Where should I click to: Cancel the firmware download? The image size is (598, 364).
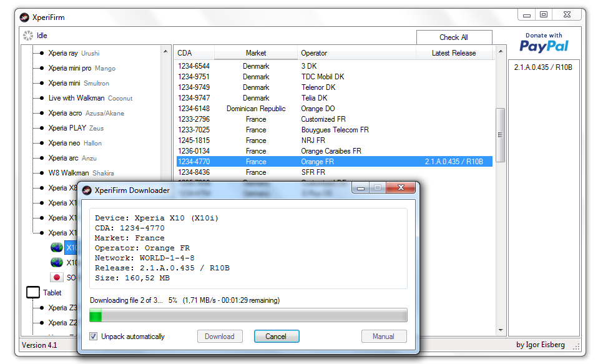click(277, 336)
